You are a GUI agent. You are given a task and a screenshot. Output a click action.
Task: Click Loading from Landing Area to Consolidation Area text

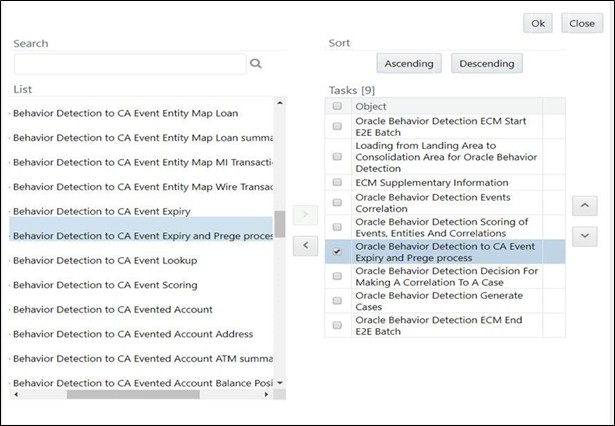pos(446,157)
